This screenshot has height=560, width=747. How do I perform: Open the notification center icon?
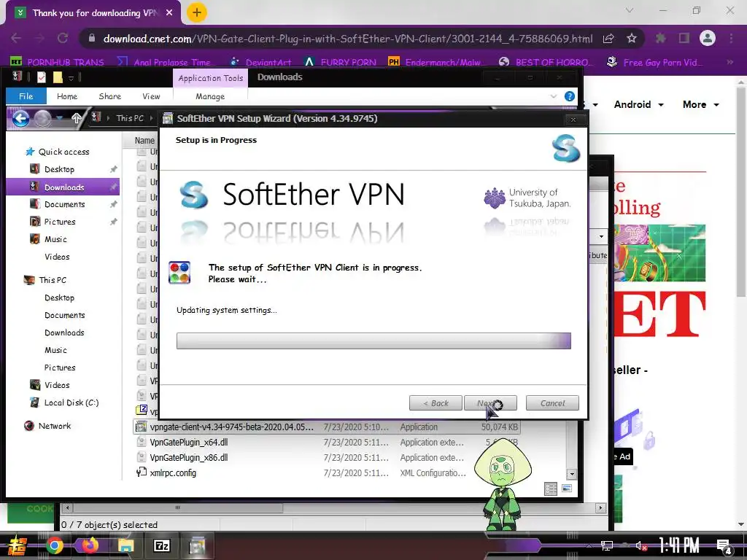pyautogui.click(x=724, y=546)
